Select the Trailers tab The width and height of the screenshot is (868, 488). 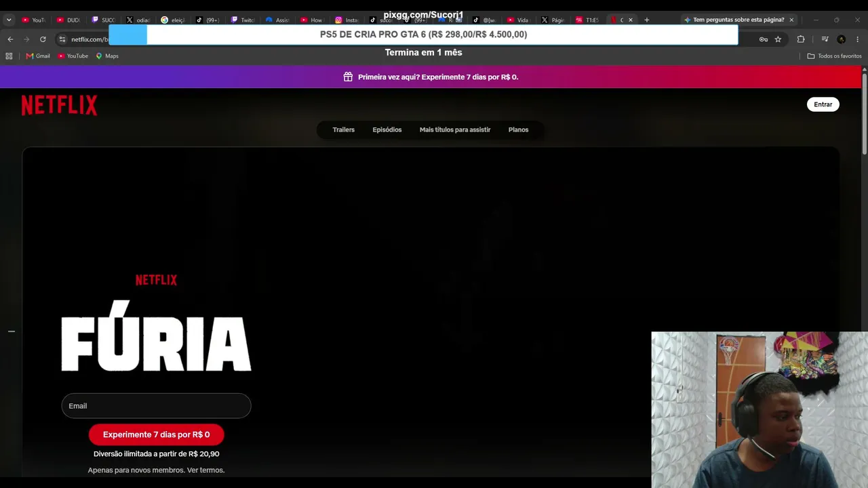(344, 129)
